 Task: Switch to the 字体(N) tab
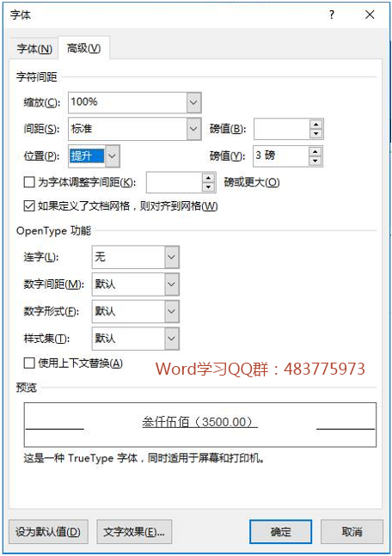pyautogui.click(x=34, y=49)
